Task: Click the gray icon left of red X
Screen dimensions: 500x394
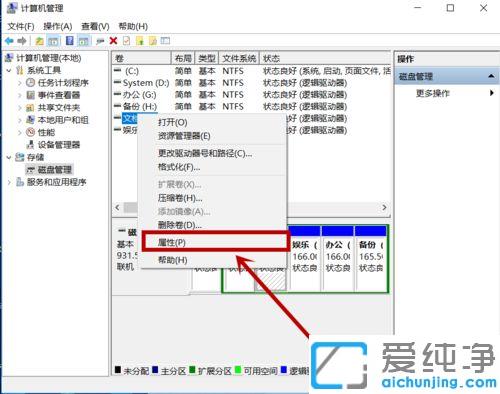Action: click(100, 41)
